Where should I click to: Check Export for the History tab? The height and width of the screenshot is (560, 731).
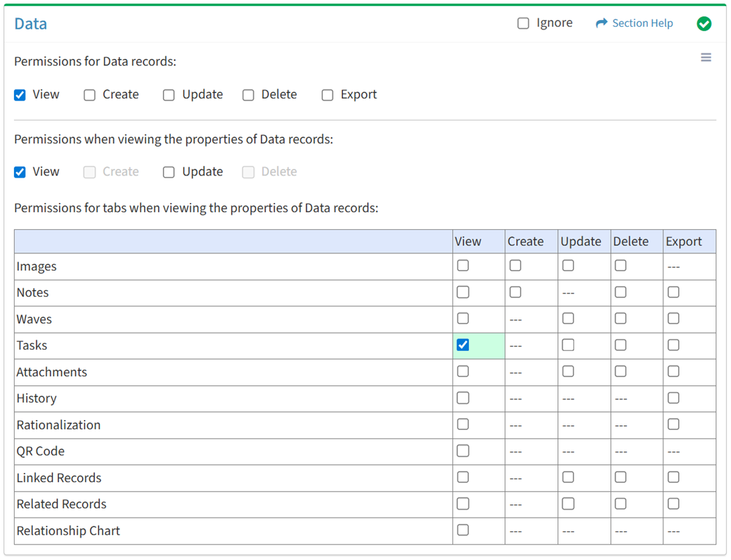(673, 398)
